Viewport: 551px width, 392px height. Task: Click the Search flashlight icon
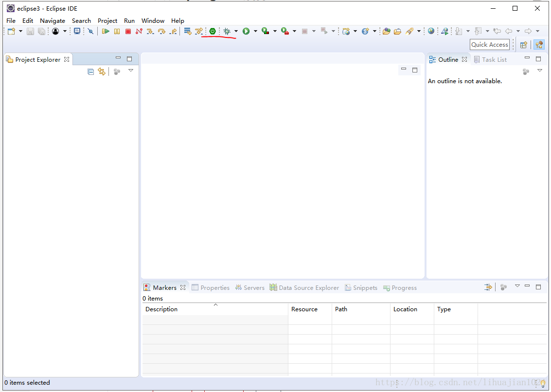point(409,31)
